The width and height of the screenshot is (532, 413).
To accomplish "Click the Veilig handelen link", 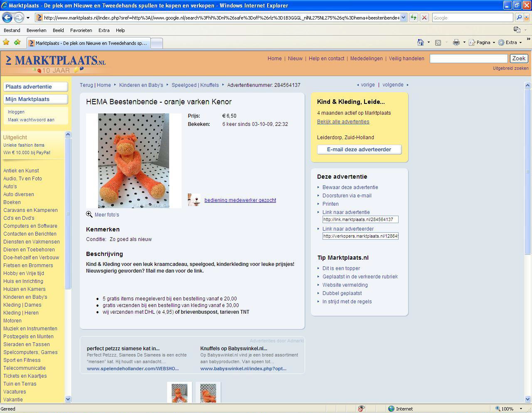I will pyautogui.click(x=406, y=59).
